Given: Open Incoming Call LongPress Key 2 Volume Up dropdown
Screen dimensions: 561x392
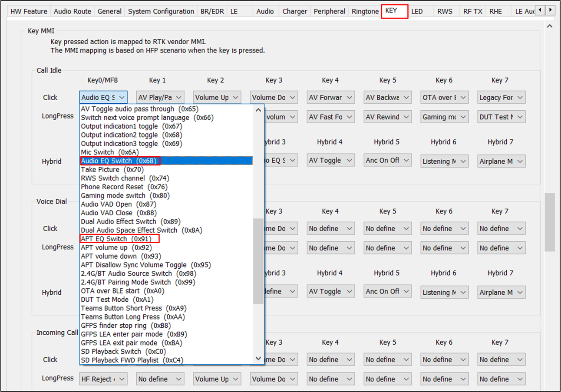Looking at the screenshot, I should click(x=217, y=379).
